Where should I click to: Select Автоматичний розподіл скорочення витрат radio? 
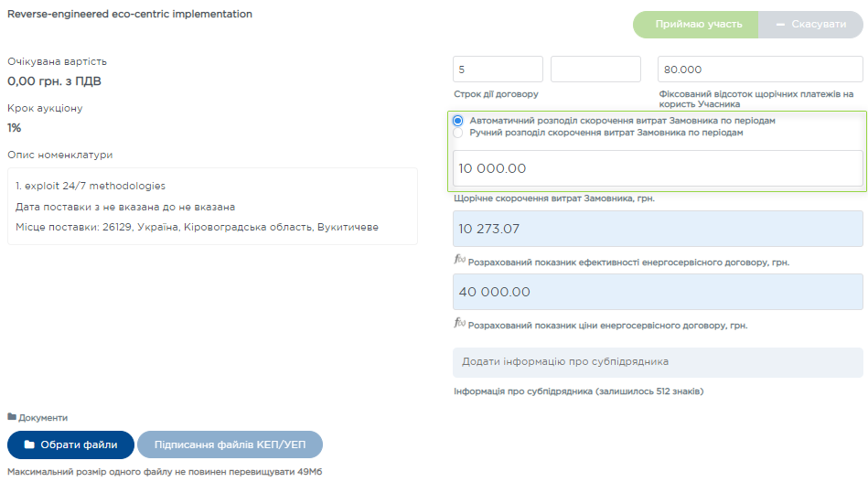pyautogui.click(x=458, y=121)
